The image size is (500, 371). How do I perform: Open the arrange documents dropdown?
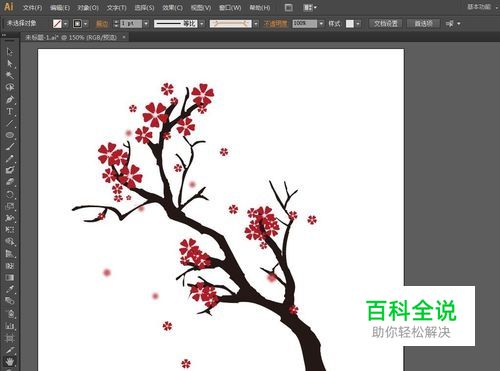(310, 7)
